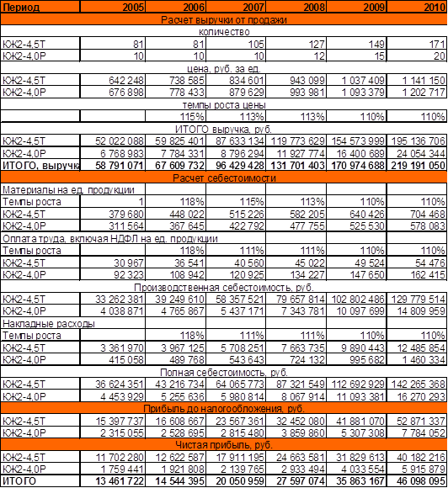Click full cost cell 36 624 351
This screenshot has width=448, height=488.
pos(113,384)
